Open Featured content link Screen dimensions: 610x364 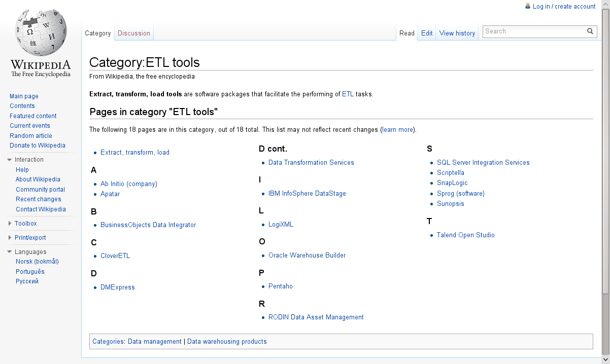pos(33,116)
